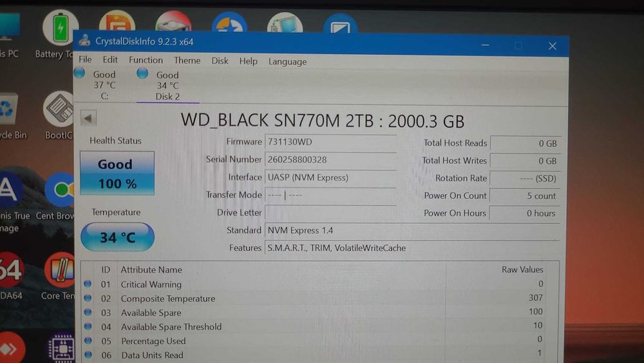The image size is (644, 363).
Task: Open the AIDA64 desktop icon
Action: 11,277
